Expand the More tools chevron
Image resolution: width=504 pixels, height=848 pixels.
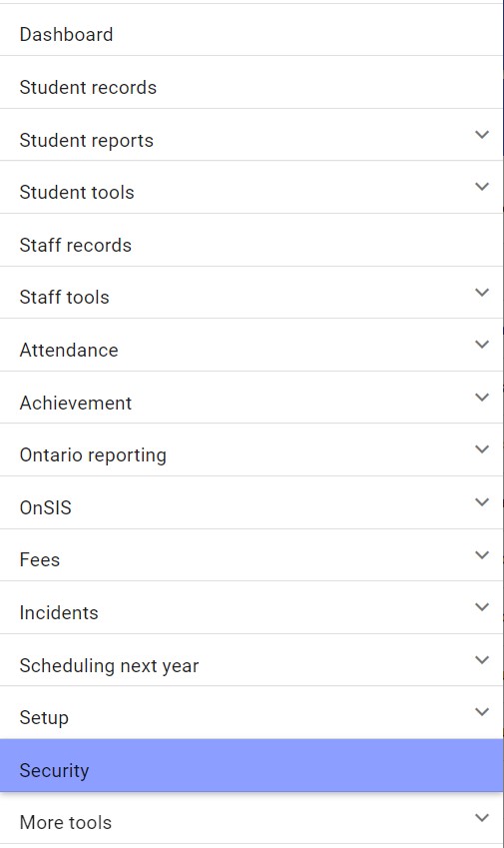click(482, 818)
